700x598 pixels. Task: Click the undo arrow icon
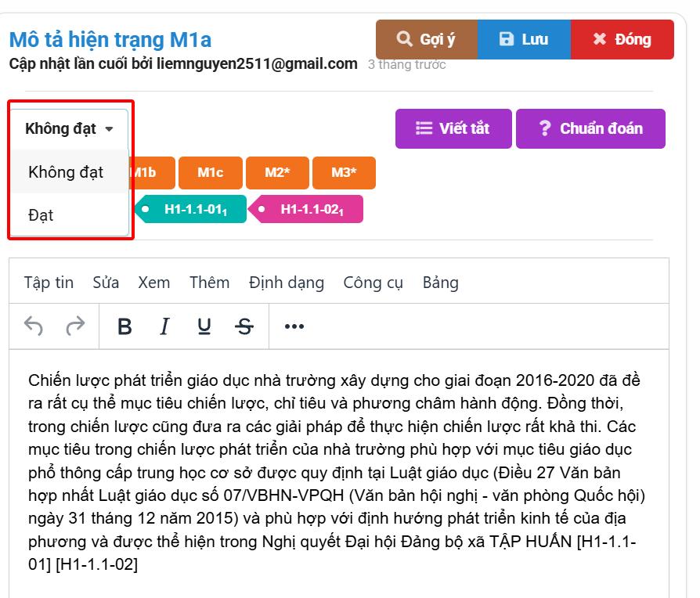(34, 326)
